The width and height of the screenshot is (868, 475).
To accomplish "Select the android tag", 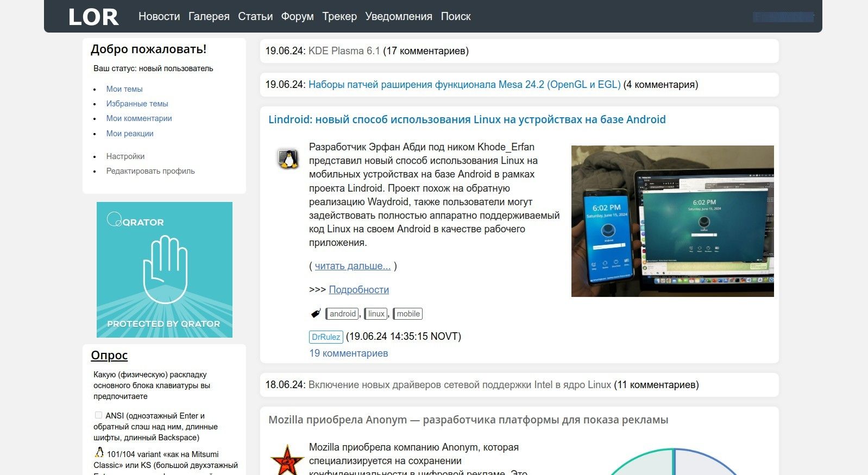I will point(343,314).
